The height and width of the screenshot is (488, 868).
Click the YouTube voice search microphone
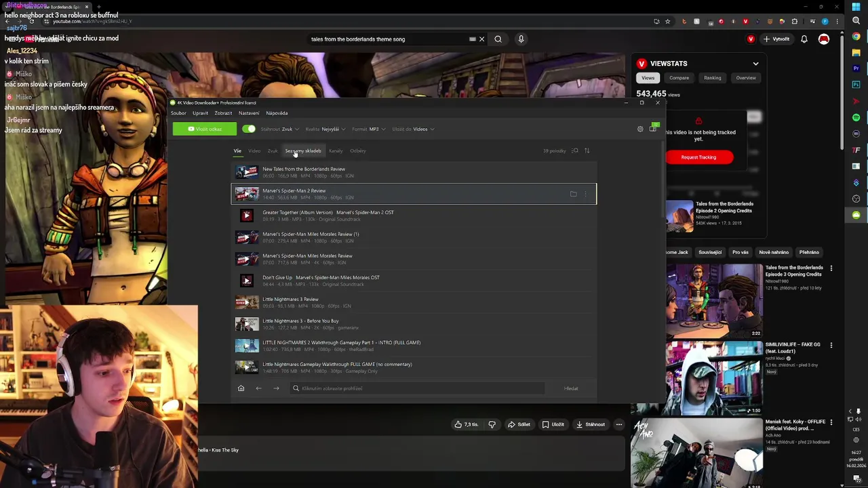[x=521, y=39]
